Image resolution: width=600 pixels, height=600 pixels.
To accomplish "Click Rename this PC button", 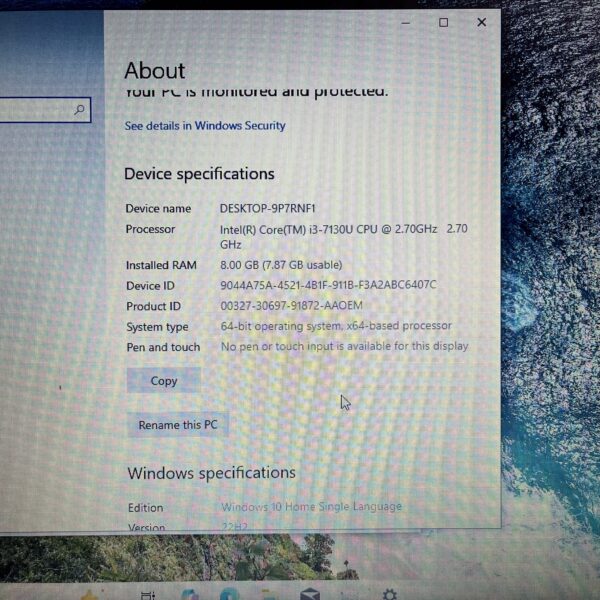I will click(178, 425).
